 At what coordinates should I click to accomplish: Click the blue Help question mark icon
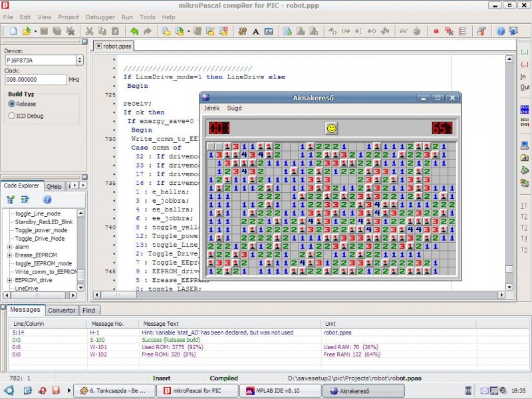pos(501,31)
